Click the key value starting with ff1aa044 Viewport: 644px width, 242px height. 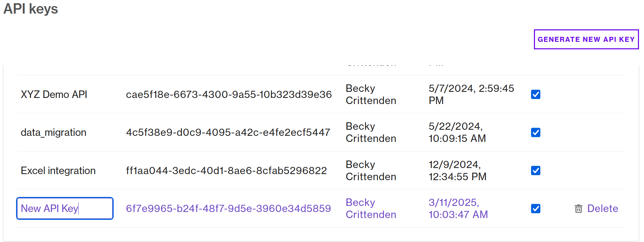tap(226, 171)
